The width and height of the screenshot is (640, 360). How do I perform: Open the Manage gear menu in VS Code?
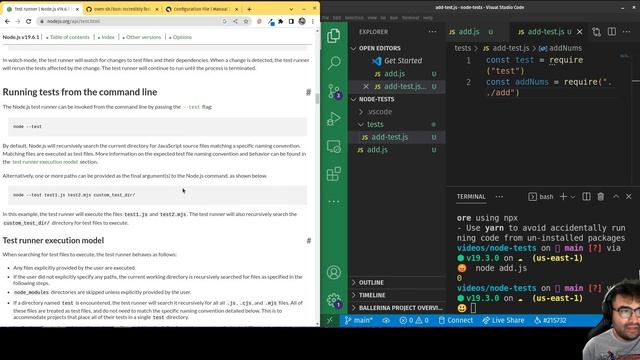point(334,300)
